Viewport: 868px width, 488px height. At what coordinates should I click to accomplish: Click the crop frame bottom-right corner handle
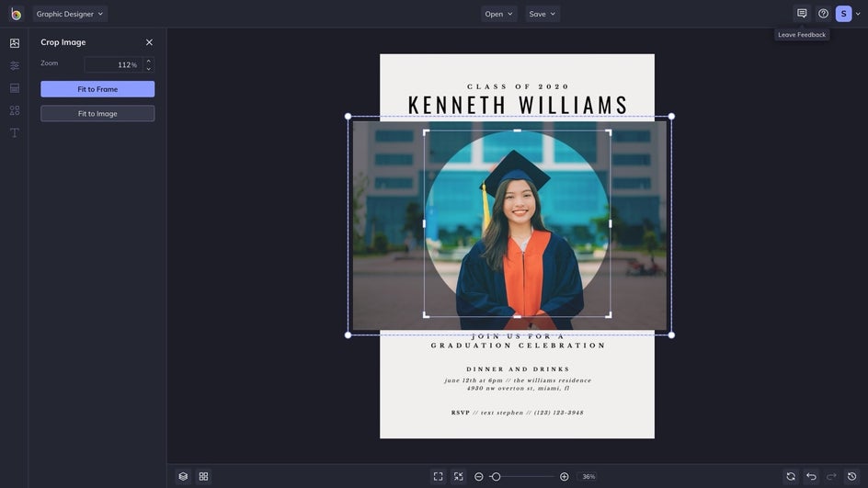pyautogui.click(x=610, y=316)
